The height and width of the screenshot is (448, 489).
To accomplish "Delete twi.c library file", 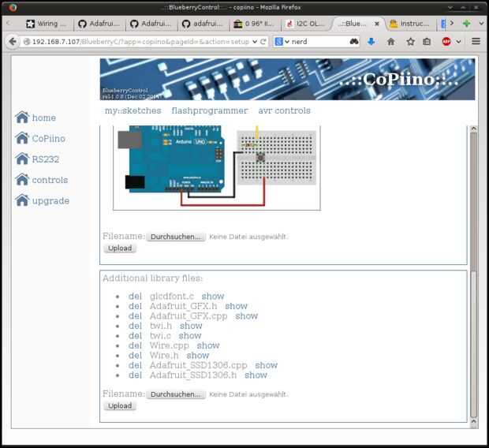I will (135, 336).
